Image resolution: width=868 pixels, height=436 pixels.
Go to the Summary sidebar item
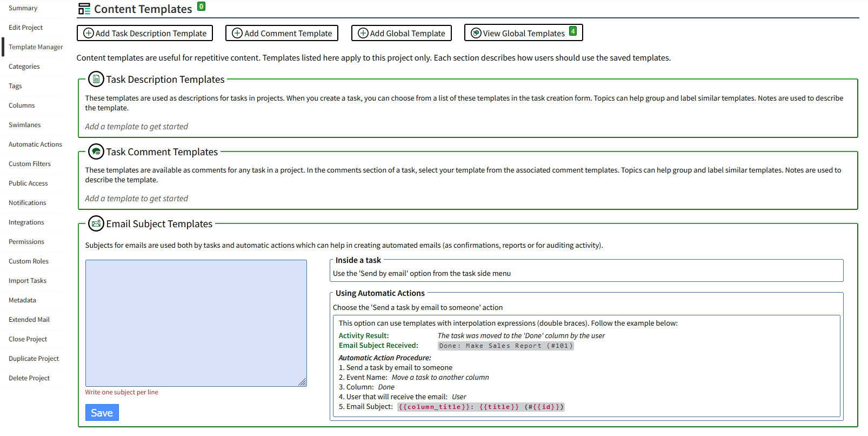pyautogui.click(x=23, y=8)
